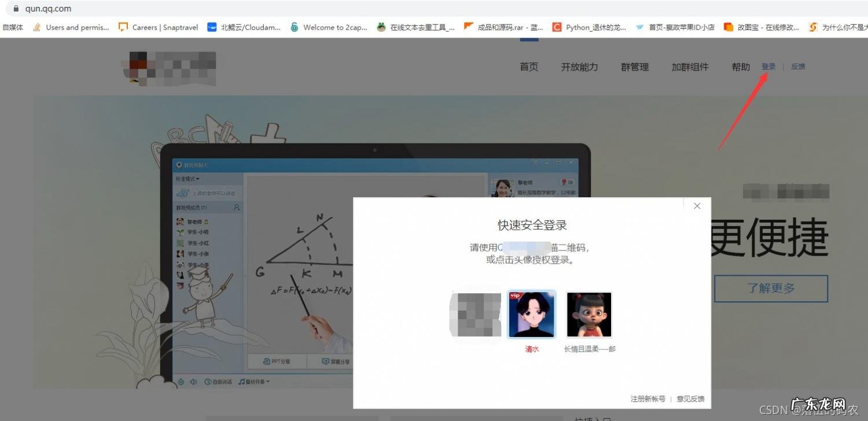Mute the microphone in the video chat toolbar

click(181, 381)
